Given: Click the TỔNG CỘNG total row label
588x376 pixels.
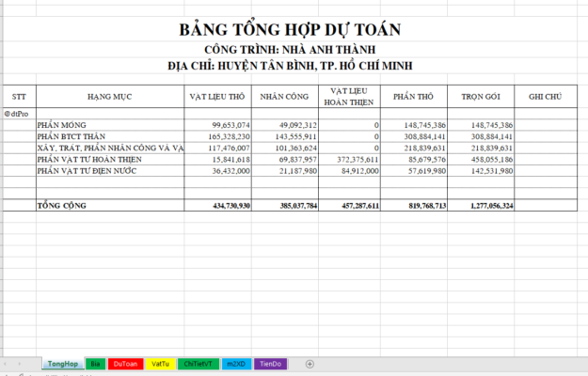Looking at the screenshot, I should (x=111, y=204).
